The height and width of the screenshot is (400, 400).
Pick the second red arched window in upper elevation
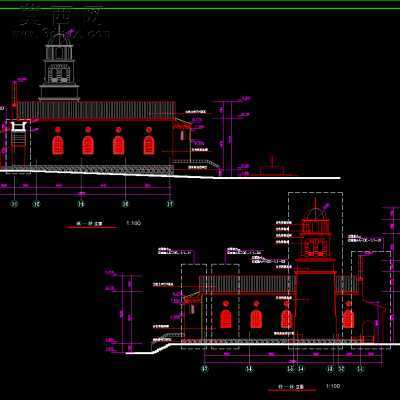[88, 145]
